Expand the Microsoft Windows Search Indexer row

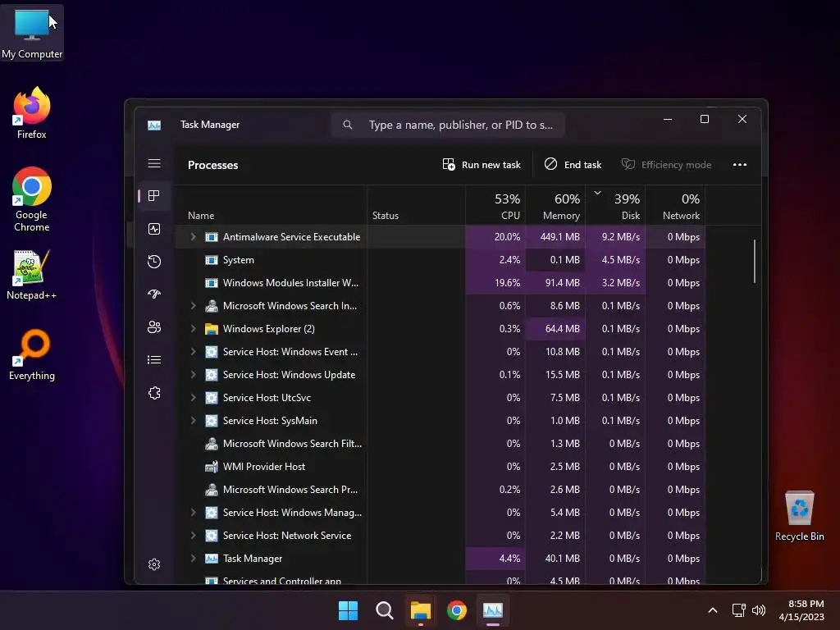coord(194,306)
